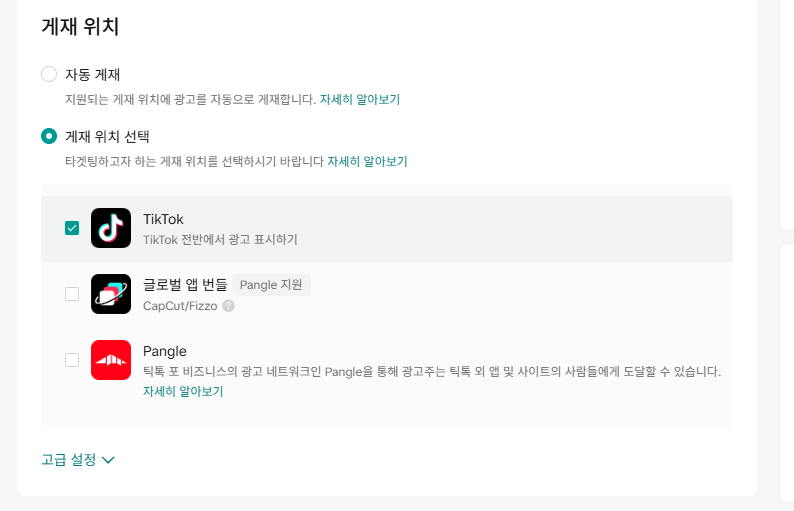Click the chevron arrow next to 고급 설정
The image size is (794, 511).
[109, 460]
